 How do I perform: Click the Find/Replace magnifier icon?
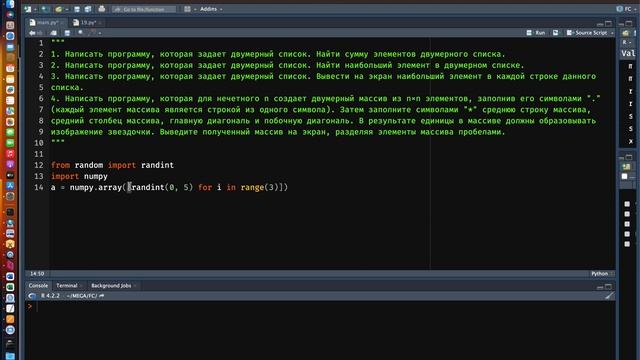[80, 33]
